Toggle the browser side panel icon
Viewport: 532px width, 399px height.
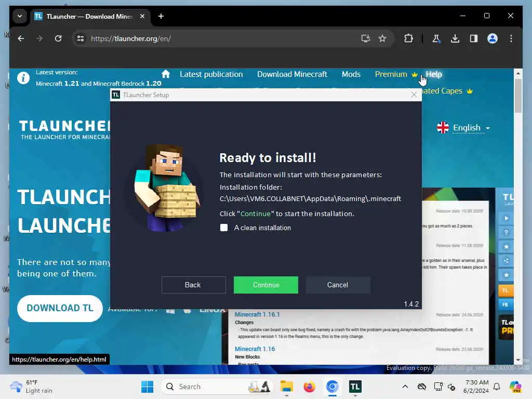(474, 38)
